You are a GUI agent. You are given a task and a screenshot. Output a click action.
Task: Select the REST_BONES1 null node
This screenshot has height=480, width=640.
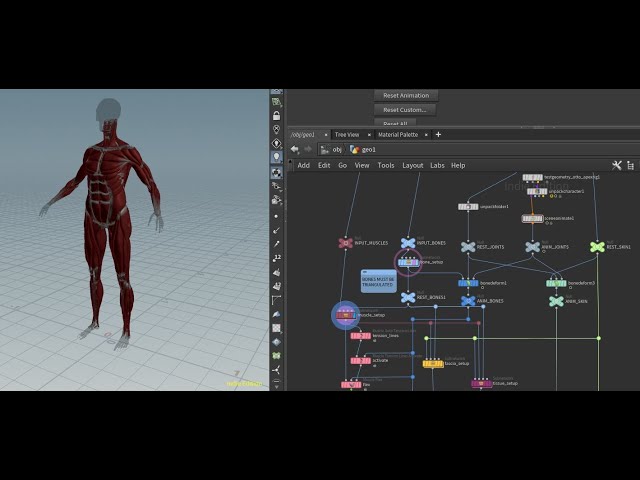[408, 298]
